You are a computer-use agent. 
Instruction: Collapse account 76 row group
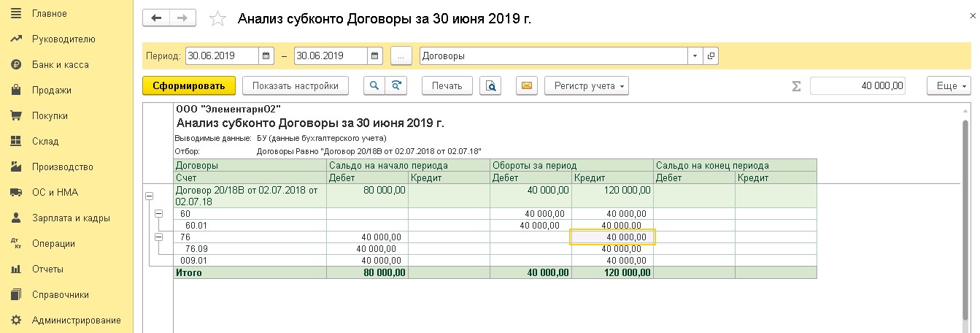click(160, 237)
